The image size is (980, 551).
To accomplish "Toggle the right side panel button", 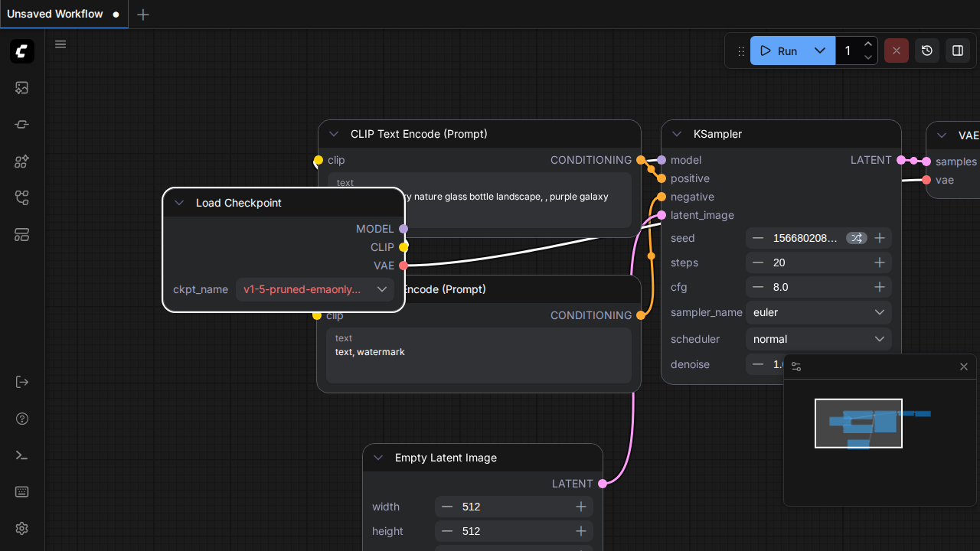I will point(958,51).
